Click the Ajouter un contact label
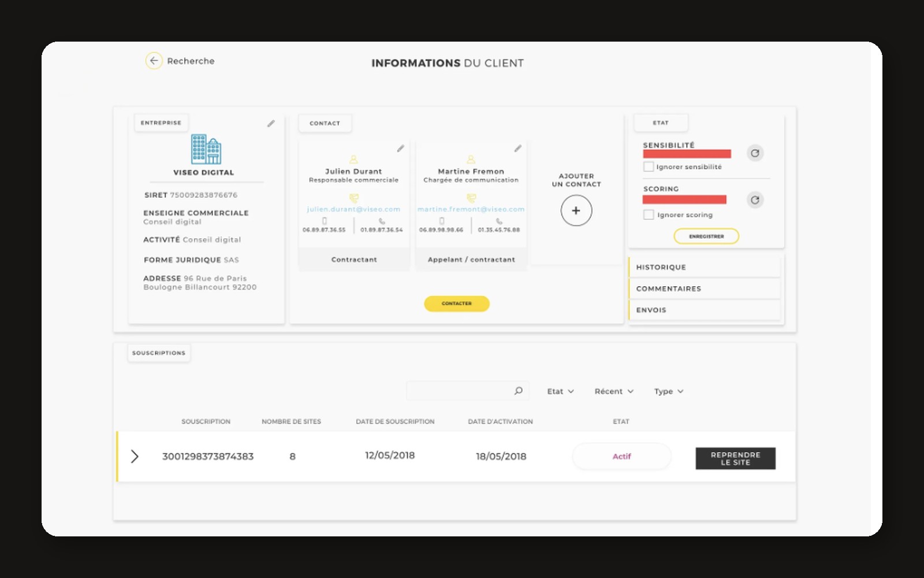 (x=576, y=180)
